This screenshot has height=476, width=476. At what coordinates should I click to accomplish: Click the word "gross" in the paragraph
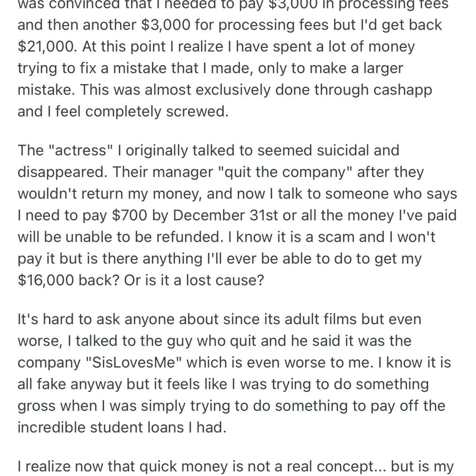pyautogui.click(x=36, y=406)
